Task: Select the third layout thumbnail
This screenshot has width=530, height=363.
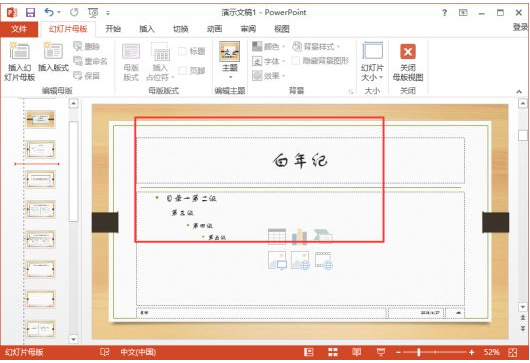Action: [41, 179]
